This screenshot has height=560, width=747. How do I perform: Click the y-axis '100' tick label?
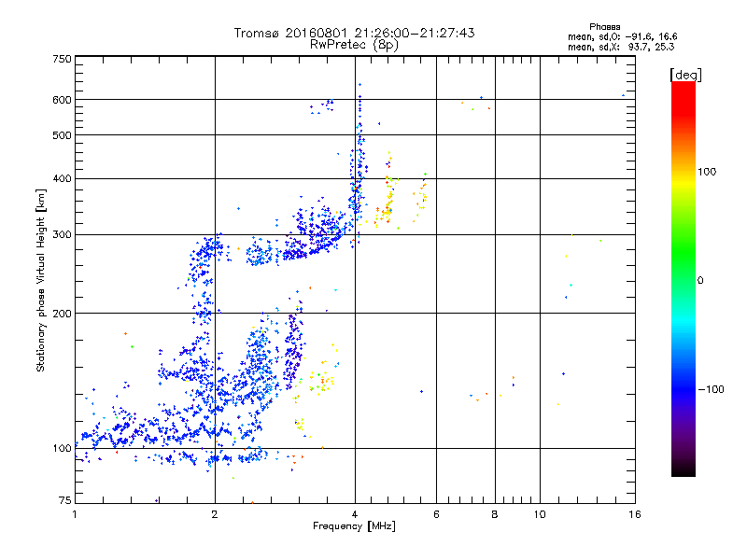(x=63, y=449)
